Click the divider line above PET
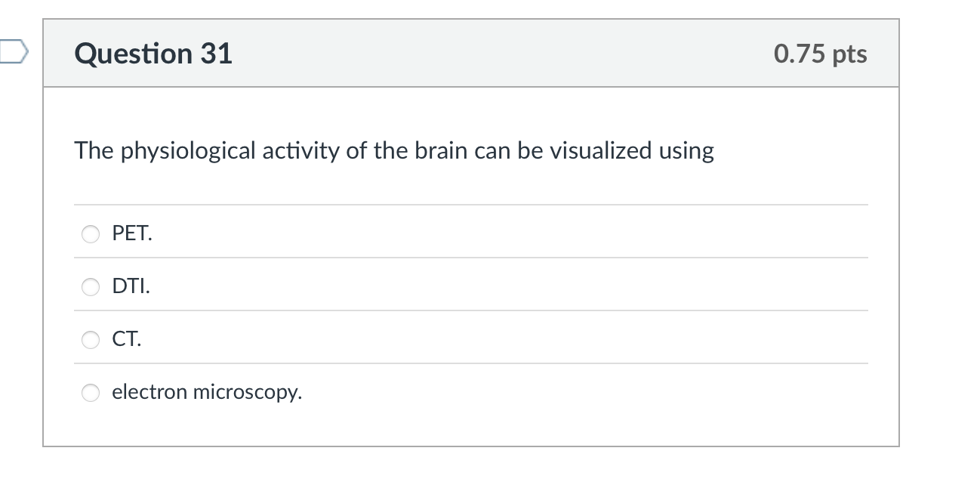The height and width of the screenshot is (488, 980). (x=471, y=204)
